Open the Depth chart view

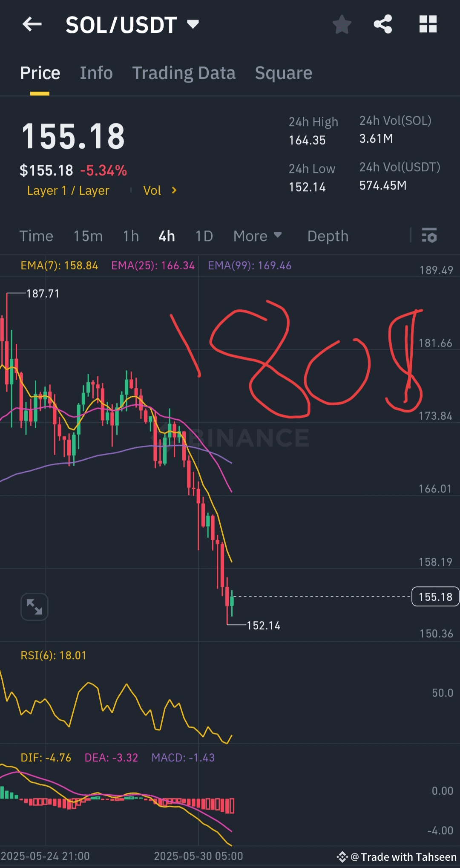click(328, 236)
